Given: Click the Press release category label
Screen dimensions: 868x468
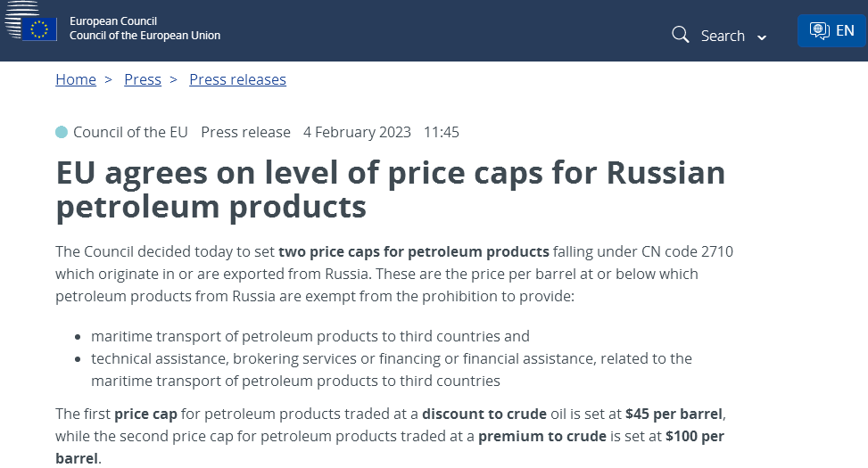Looking at the screenshot, I should pos(245,132).
